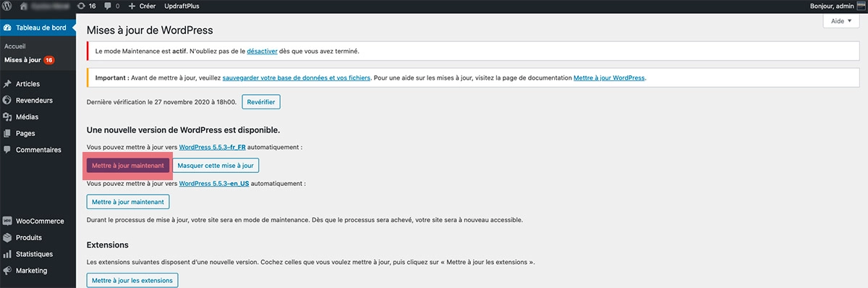Open Commentaires menu item
This screenshot has height=288, width=868.
tap(38, 150)
